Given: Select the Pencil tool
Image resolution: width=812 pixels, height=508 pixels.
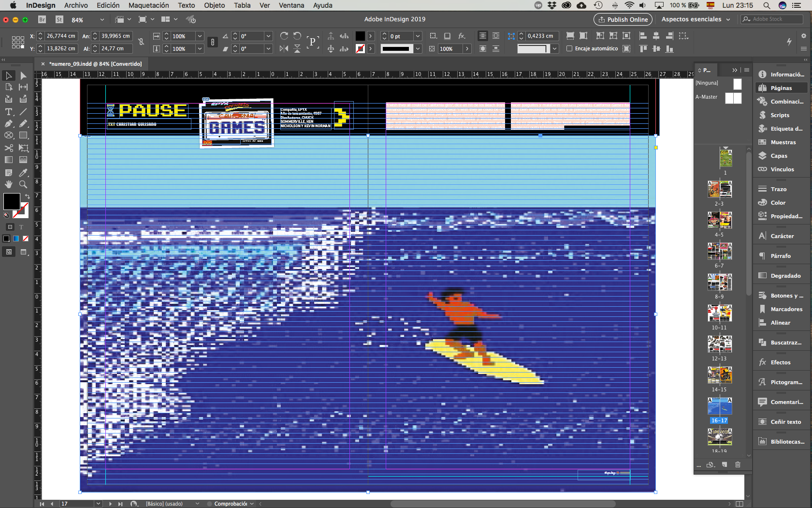Looking at the screenshot, I should click(23, 123).
